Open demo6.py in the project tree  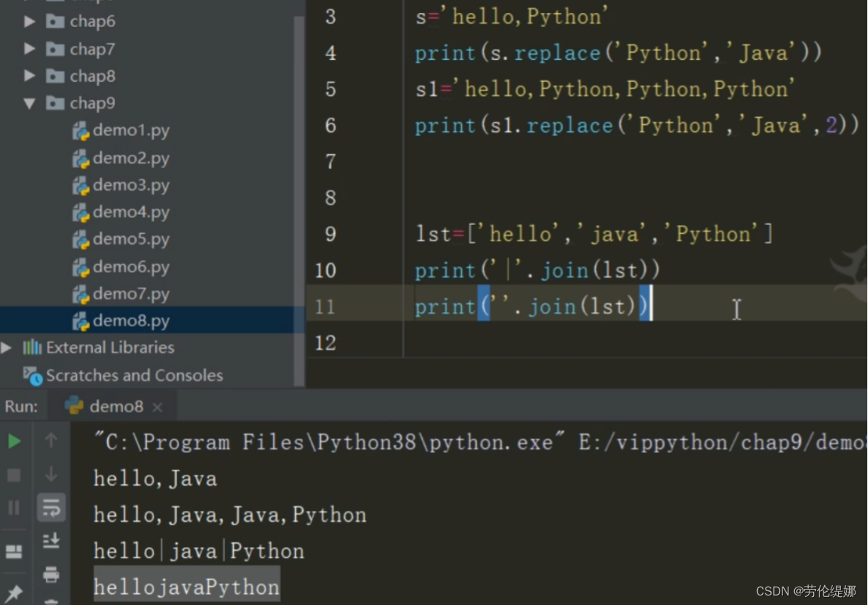131,267
